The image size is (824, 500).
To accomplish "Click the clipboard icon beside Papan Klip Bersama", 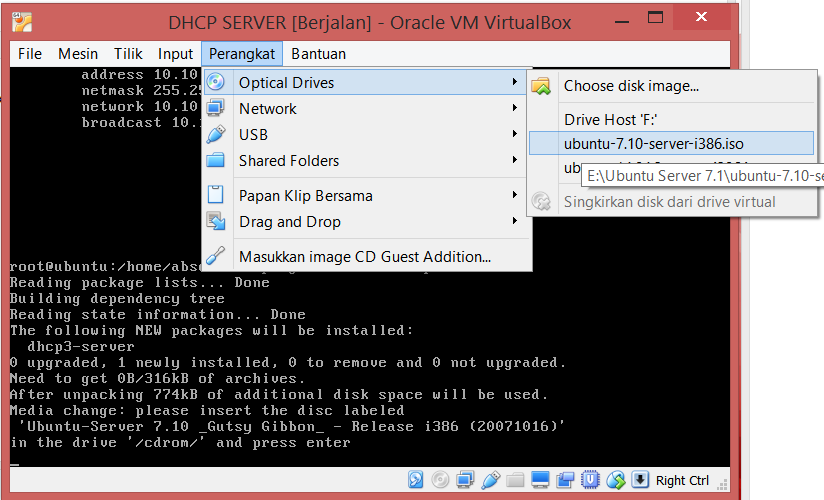I will point(215,195).
